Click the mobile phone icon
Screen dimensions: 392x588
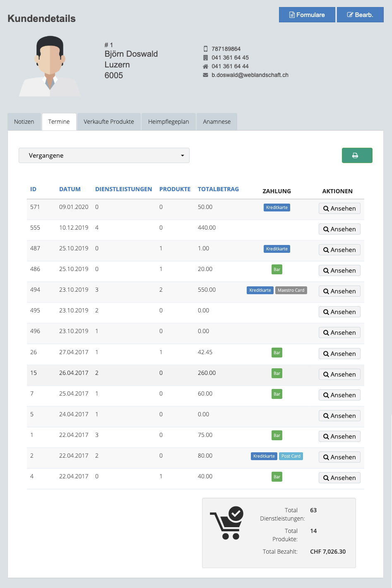tap(205, 49)
